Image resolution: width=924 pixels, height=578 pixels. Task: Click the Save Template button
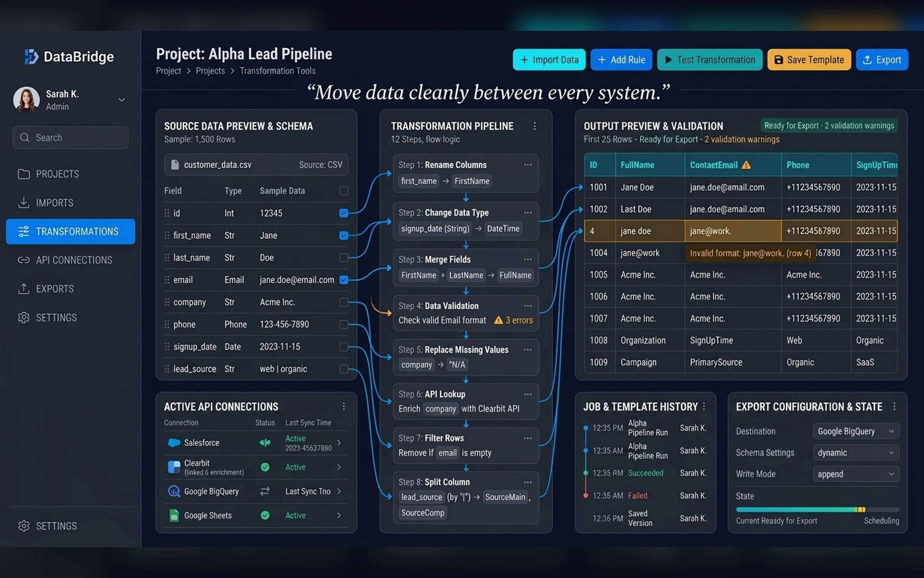point(809,60)
